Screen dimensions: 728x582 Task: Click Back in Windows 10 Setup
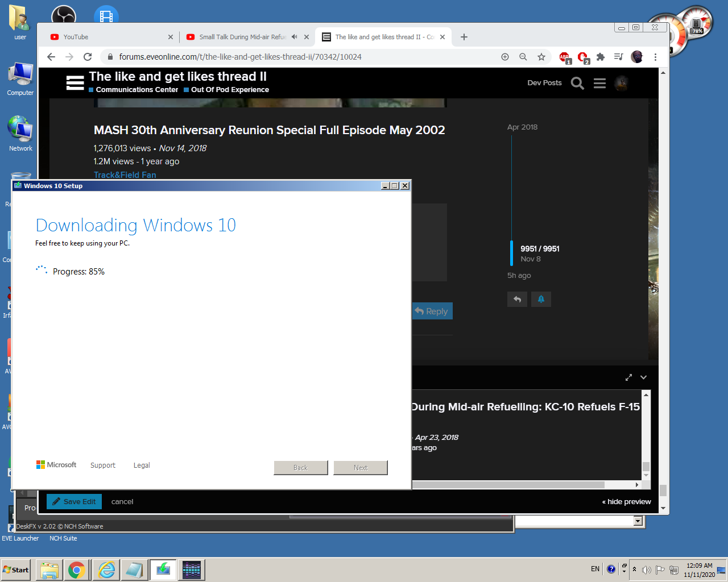click(x=301, y=468)
